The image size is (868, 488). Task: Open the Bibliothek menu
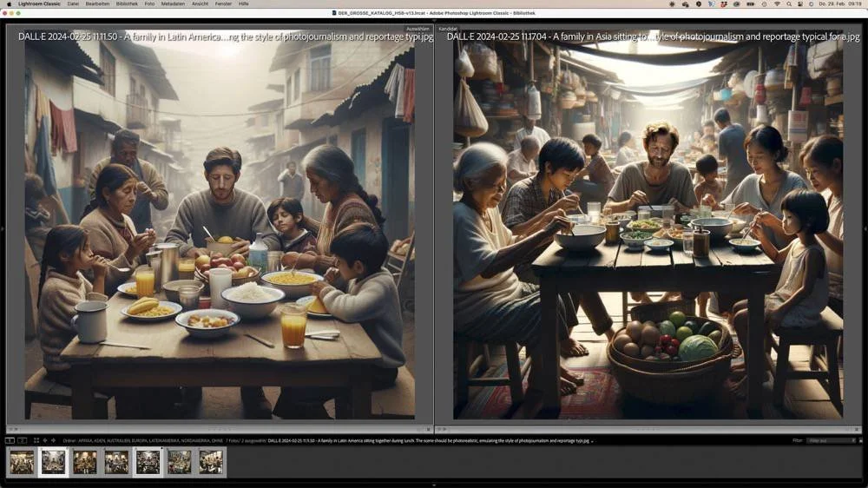(127, 3)
